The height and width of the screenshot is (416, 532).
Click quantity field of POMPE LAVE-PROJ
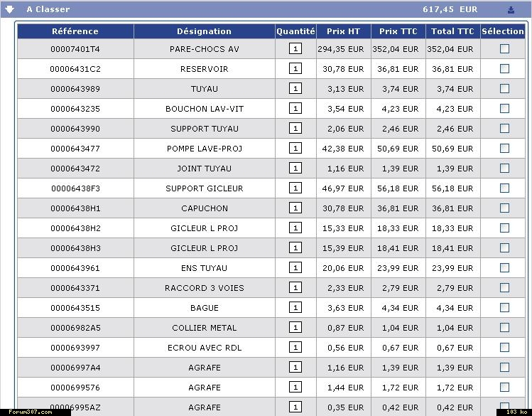pyautogui.click(x=295, y=148)
